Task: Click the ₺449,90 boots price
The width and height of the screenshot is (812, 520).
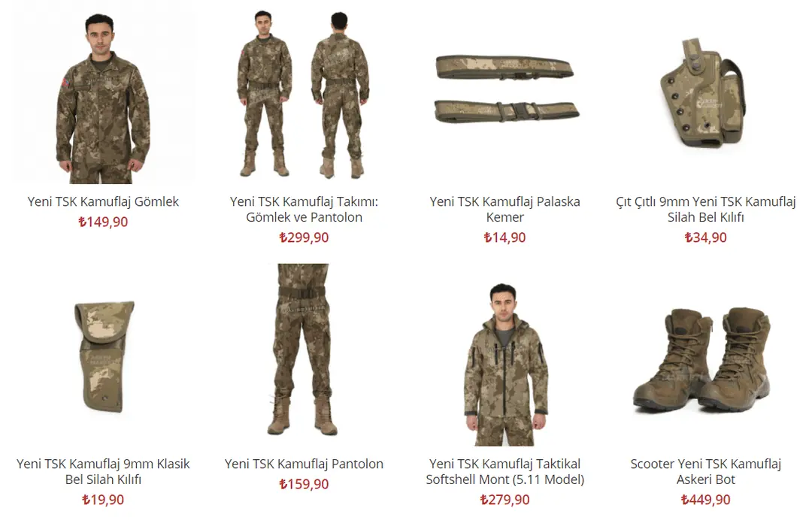Action: [x=705, y=500]
